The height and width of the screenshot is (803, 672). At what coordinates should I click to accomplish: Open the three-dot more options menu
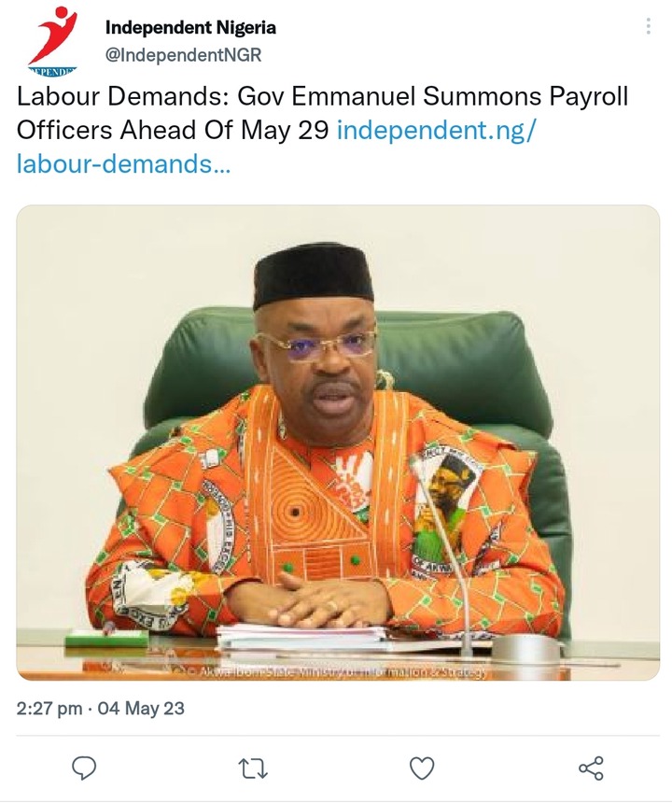[649, 26]
